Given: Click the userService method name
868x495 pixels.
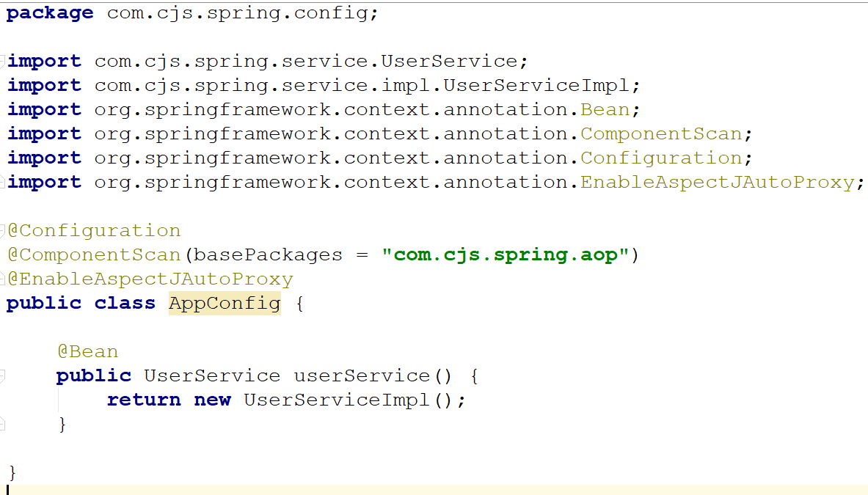Looking at the screenshot, I should click(362, 375).
